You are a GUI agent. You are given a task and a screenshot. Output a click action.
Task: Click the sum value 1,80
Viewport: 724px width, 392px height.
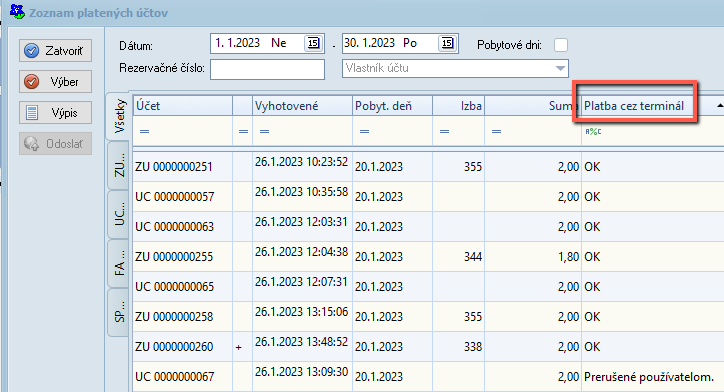(x=568, y=257)
